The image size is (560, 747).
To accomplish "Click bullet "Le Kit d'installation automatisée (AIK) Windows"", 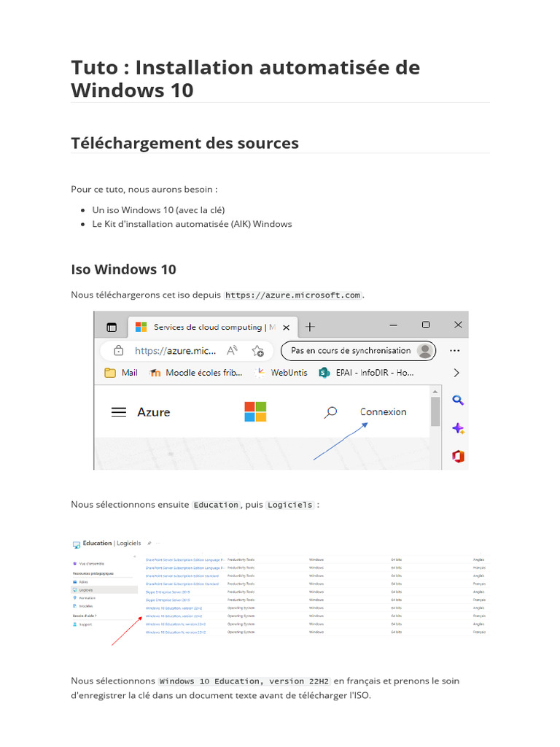I will pyautogui.click(x=192, y=224).
